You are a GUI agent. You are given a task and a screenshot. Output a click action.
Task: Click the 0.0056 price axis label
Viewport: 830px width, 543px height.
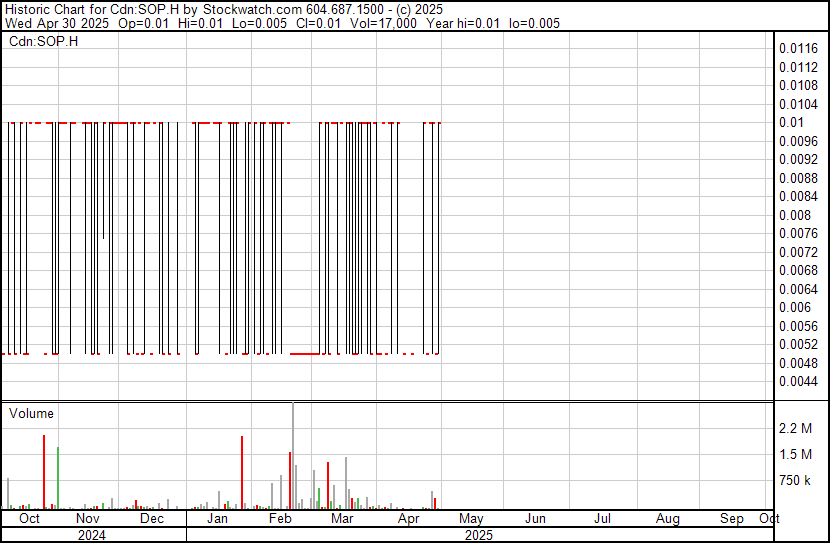coord(798,326)
